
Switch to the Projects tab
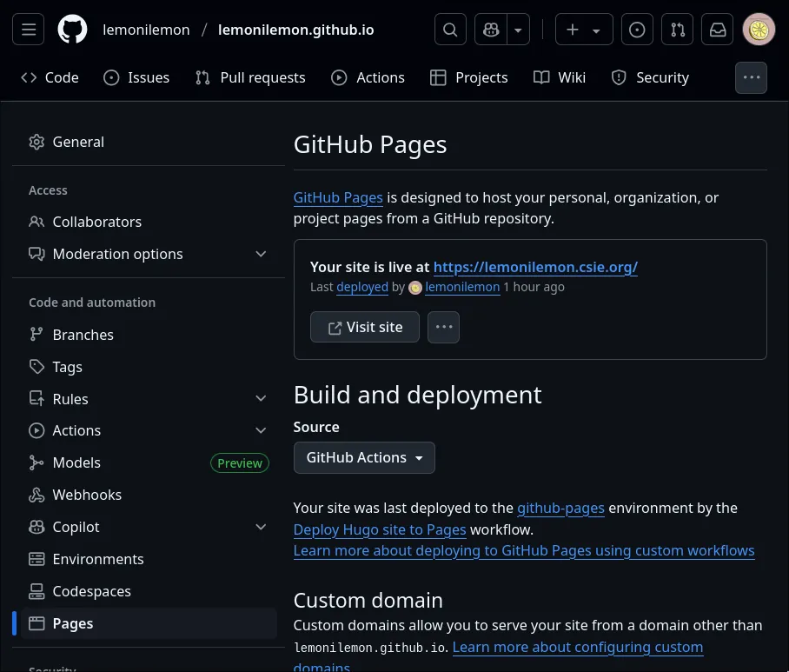[469, 77]
